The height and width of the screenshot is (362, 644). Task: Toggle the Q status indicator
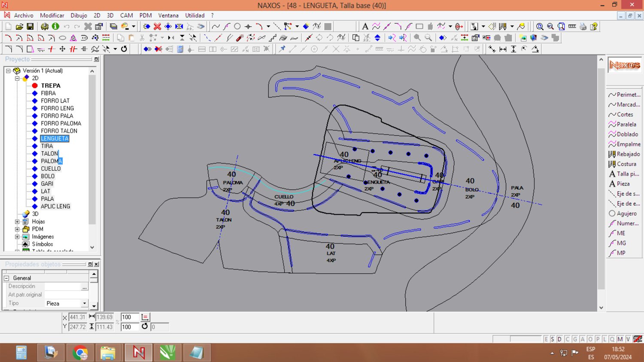(612, 339)
